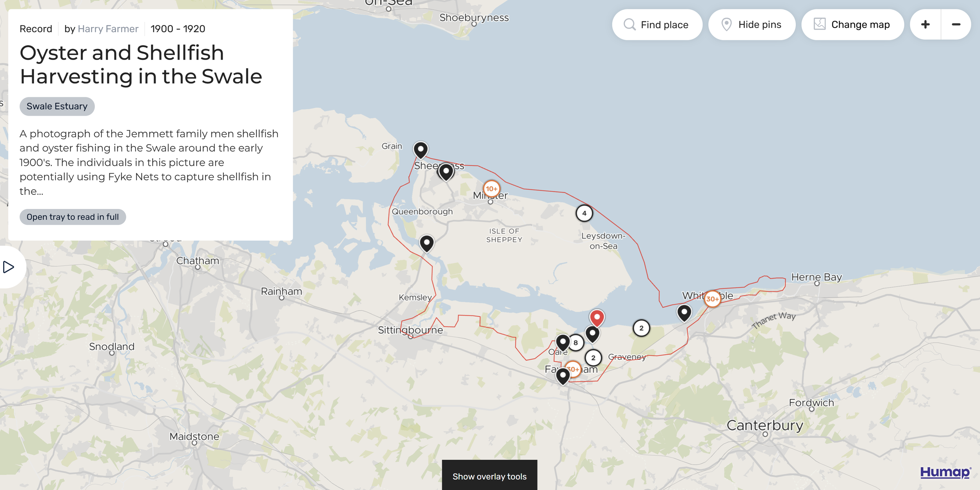Select the Swale Estuary tag
Screen dimensions: 980x490
(x=57, y=106)
